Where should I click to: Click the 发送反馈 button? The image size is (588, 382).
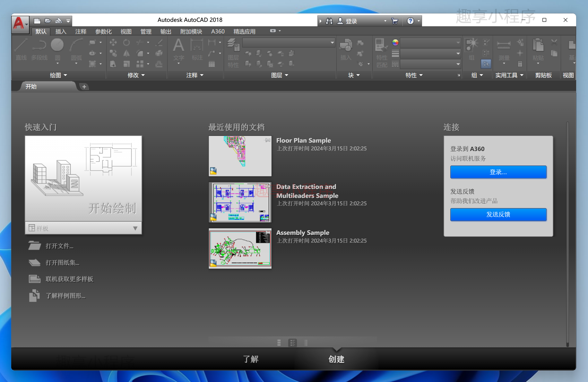[498, 215]
